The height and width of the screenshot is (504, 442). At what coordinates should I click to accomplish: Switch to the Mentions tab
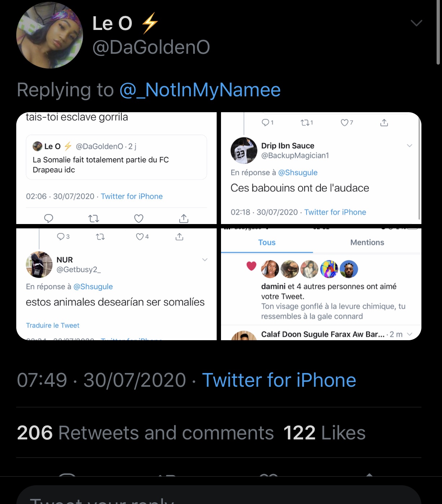pos(367,242)
